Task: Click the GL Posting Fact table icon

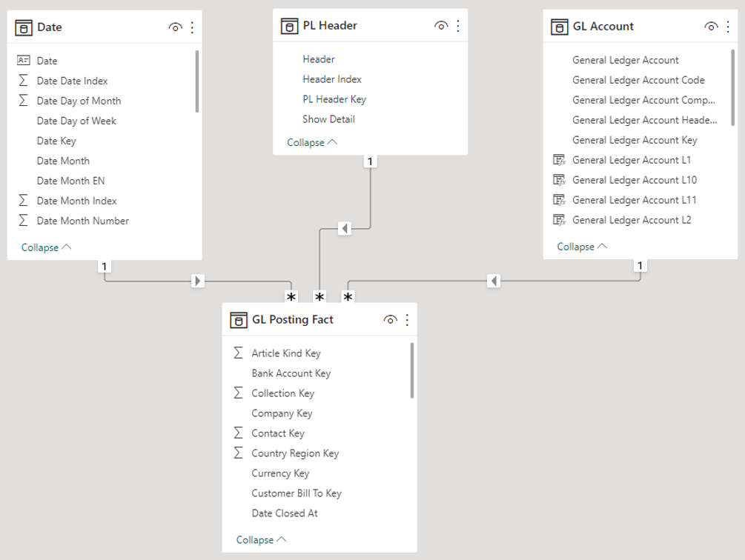Action: [239, 320]
